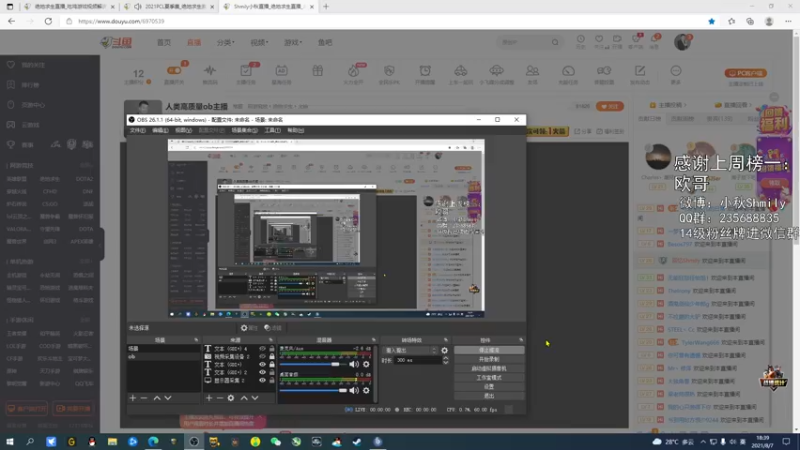Add a new source with plus icon

[x=209, y=398]
